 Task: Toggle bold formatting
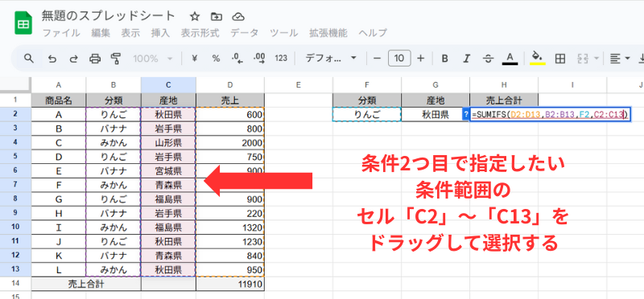[x=444, y=59]
